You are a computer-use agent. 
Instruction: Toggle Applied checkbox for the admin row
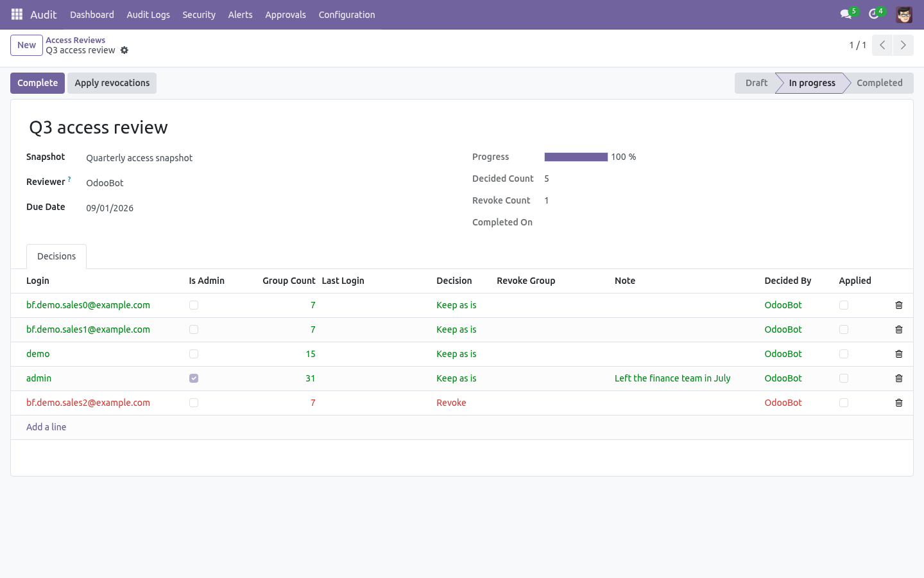coord(844,378)
